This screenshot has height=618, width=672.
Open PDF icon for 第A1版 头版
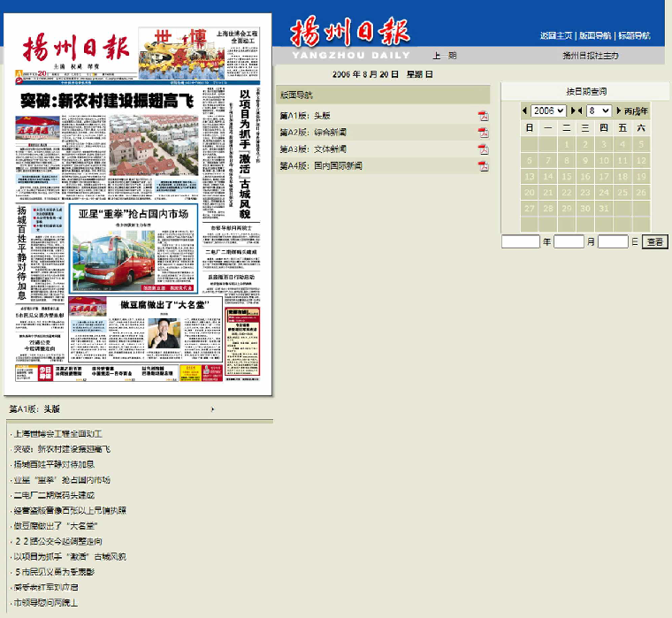[483, 116]
